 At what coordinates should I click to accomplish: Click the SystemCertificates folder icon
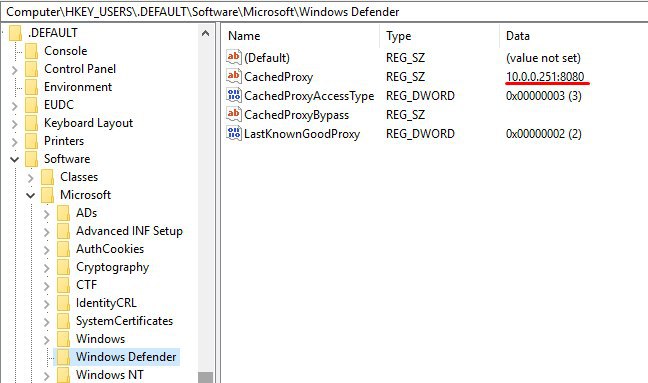point(63,321)
